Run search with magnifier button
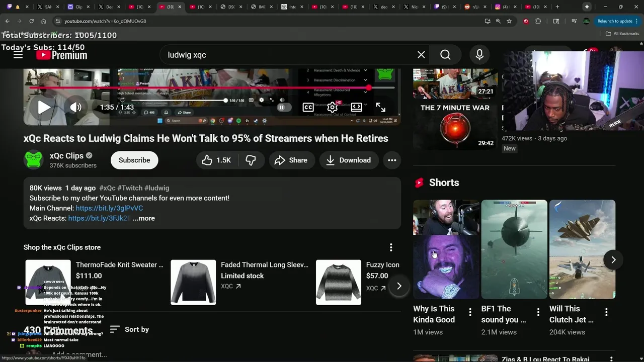This screenshot has height=362, width=644. [x=445, y=55]
